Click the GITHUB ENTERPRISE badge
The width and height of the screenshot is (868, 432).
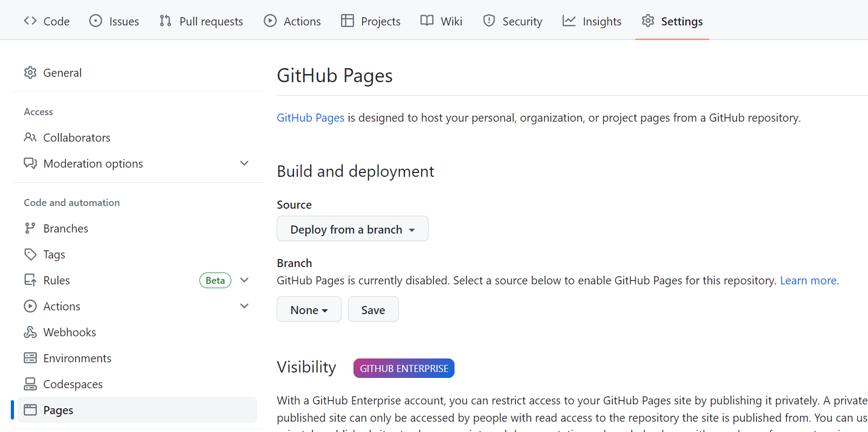(404, 368)
